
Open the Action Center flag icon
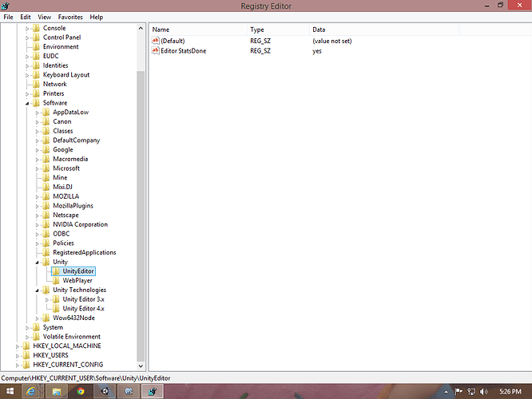[459, 392]
